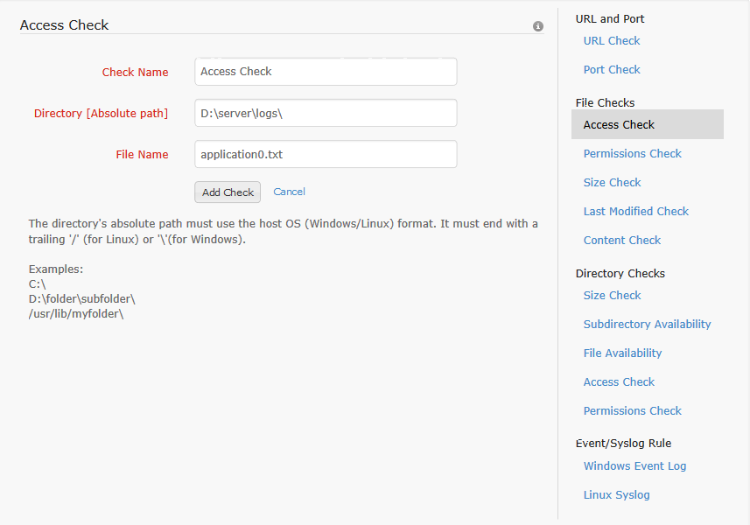Image resolution: width=750 pixels, height=525 pixels.
Task: Select Size Check under Directory Checks
Action: [612, 296]
